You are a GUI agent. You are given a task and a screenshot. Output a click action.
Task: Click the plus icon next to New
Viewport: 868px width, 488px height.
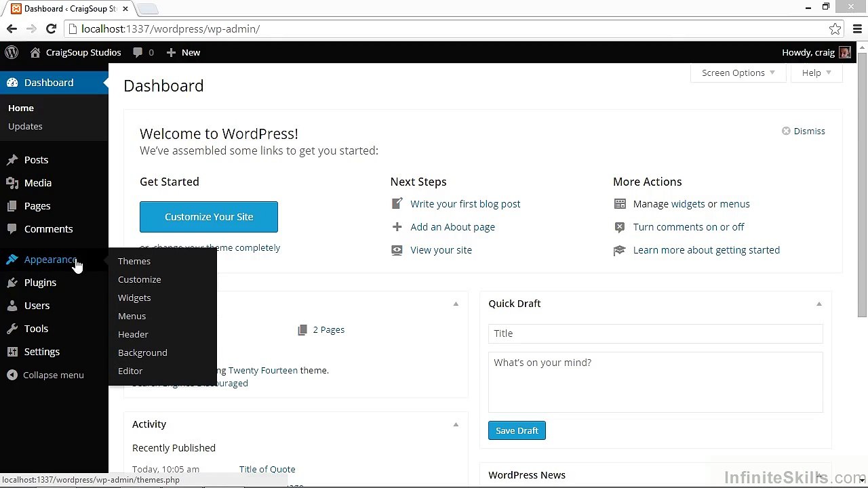tap(171, 52)
